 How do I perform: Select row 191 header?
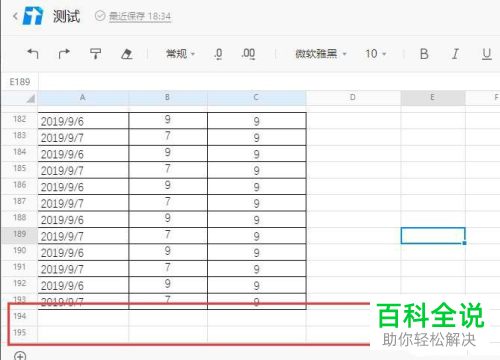click(19, 267)
